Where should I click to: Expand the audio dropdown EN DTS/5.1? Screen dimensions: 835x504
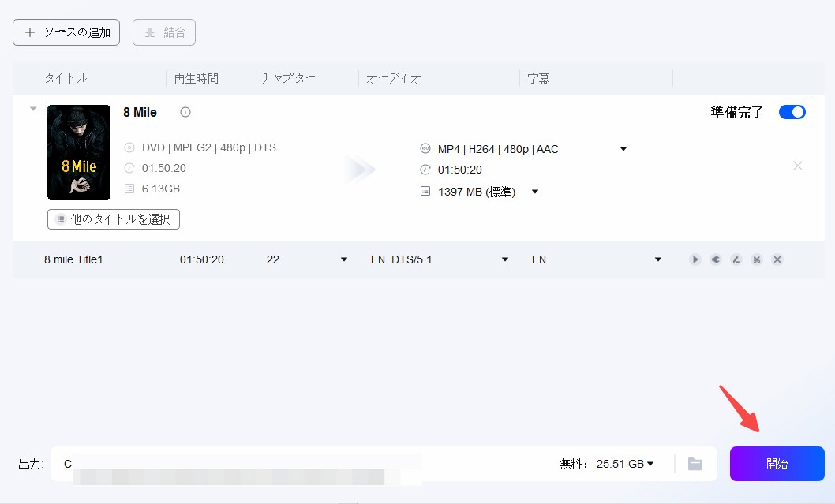pyautogui.click(x=505, y=259)
